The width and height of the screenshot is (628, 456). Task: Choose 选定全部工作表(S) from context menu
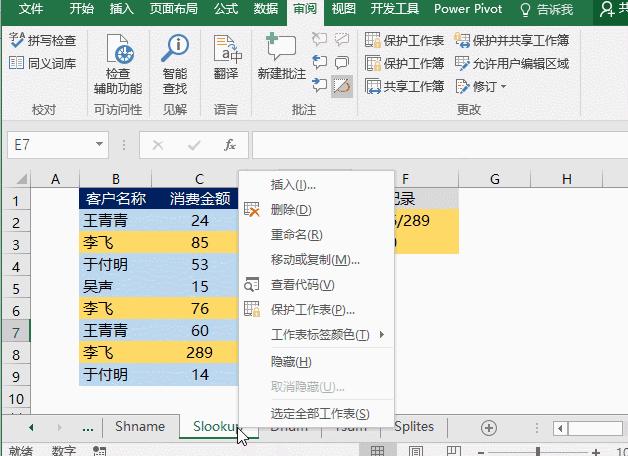316,413
